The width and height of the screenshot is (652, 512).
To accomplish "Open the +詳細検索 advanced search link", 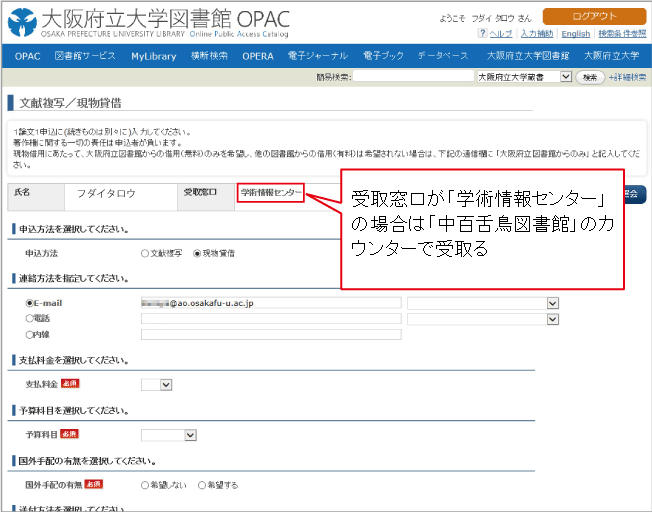I will pos(627,76).
